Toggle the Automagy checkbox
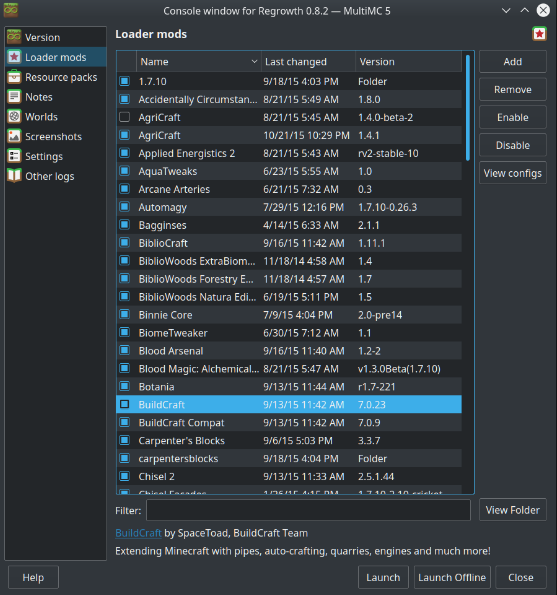The width and height of the screenshot is (557, 595). [x=124, y=207]
